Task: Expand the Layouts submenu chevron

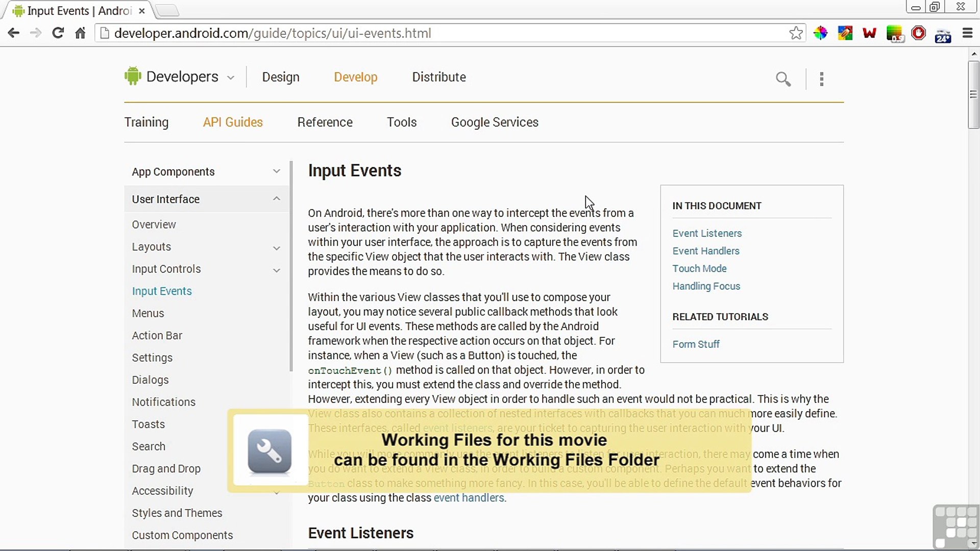Action: pos(276,248)
